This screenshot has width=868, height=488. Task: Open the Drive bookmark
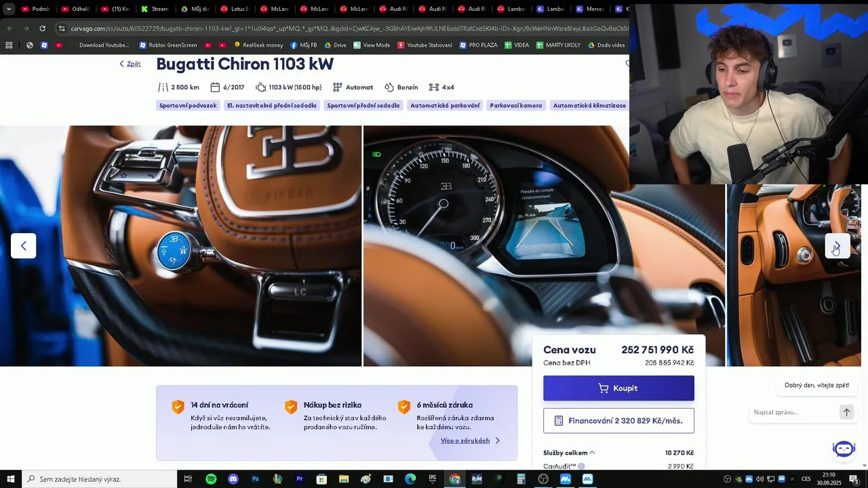(335, 45)
